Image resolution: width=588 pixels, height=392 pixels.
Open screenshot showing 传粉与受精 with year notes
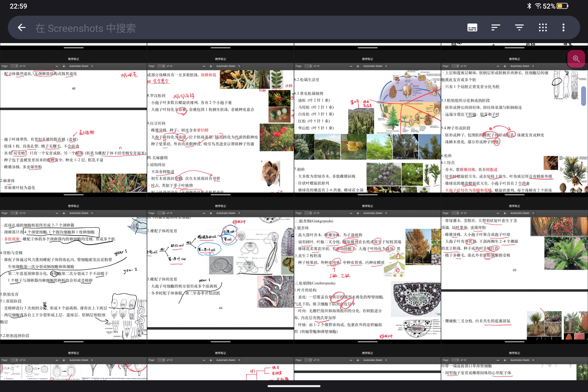coord(73,266)
